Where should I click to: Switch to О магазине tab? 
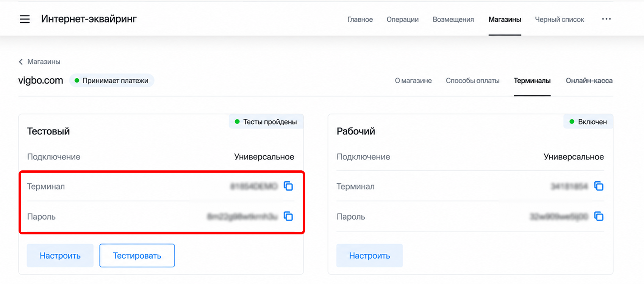coord(413,81)
